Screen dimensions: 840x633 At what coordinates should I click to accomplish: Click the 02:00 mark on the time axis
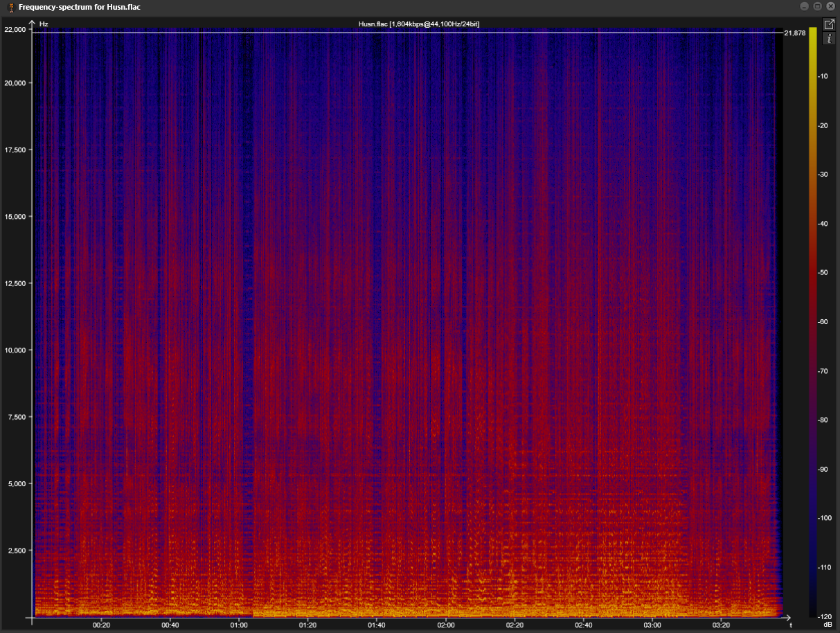[x=446, y=625]
